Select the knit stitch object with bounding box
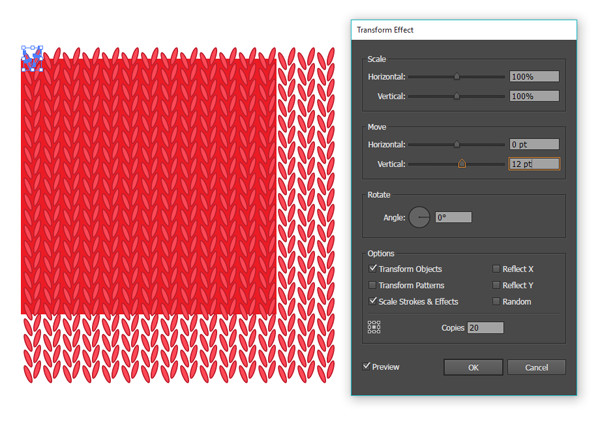600x424 pixels. coord(32,59)
